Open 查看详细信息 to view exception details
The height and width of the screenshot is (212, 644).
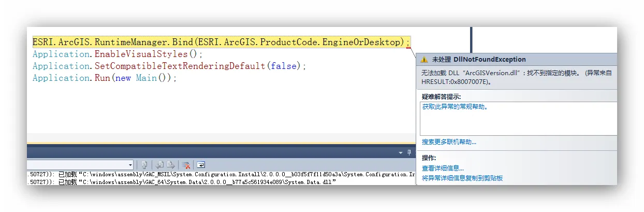[x=443, y=168]
